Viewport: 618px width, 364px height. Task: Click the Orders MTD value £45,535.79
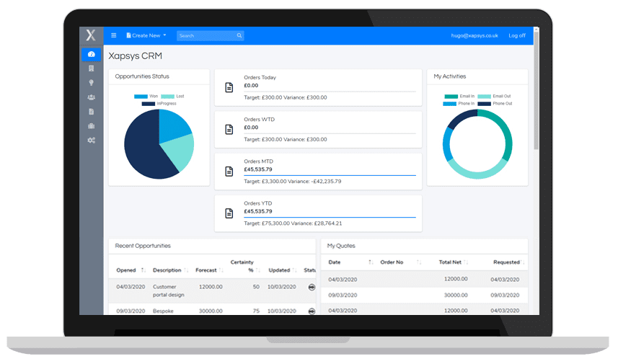point(257,169)
